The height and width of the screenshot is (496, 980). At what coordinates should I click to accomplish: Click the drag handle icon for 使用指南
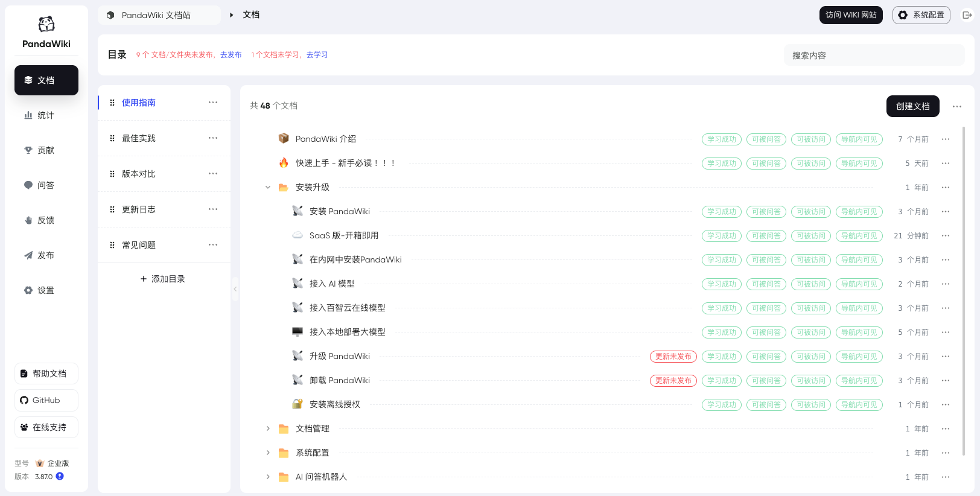[x=112, y=103]
